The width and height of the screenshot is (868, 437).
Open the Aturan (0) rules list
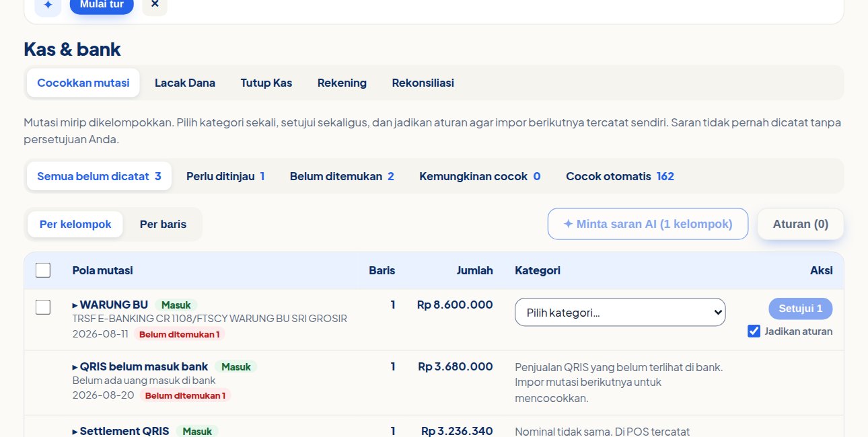click(x=801, y=224)
